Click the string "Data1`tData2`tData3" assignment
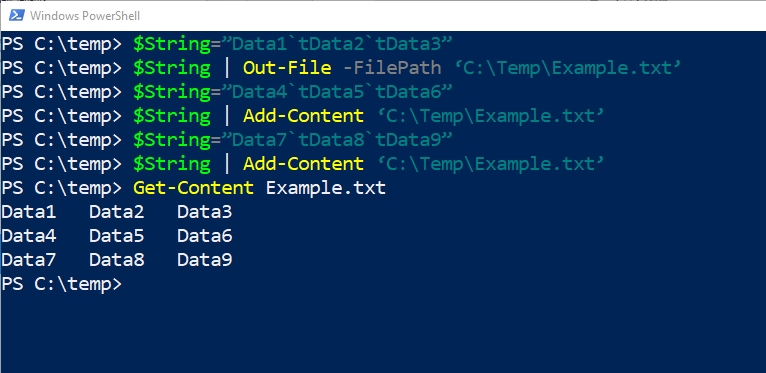This screenshot has width=766, height=373. pyautogui.click(x=337, y=44)
